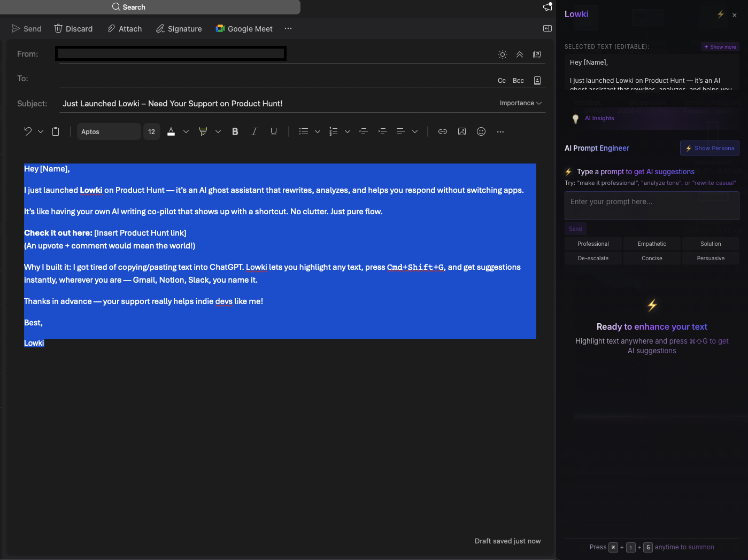Click Show more for selected text
Screen dimensions: 748x560
coord(720,47)
